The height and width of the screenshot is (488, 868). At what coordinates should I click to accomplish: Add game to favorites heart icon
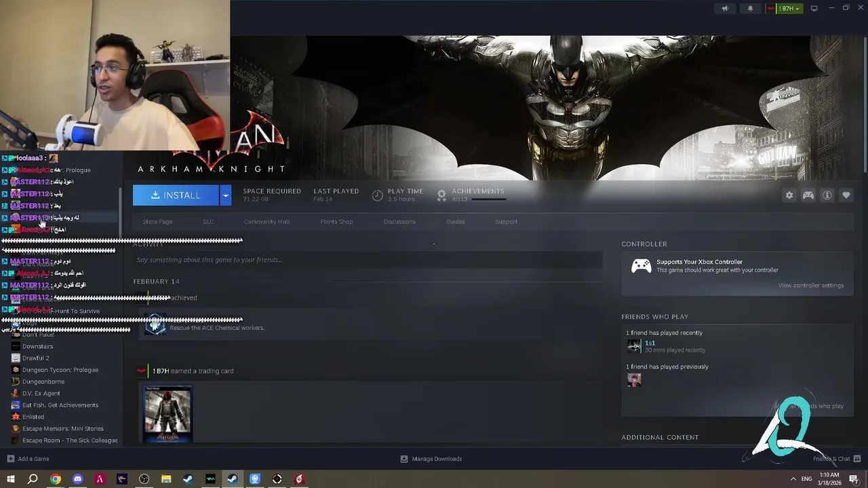[x=846, y=195]
